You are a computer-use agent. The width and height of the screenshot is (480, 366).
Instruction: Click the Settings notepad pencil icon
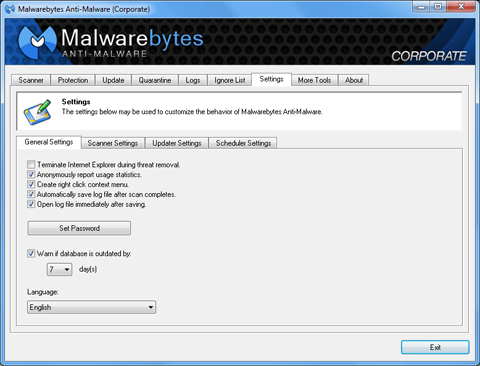pos(38,112)
